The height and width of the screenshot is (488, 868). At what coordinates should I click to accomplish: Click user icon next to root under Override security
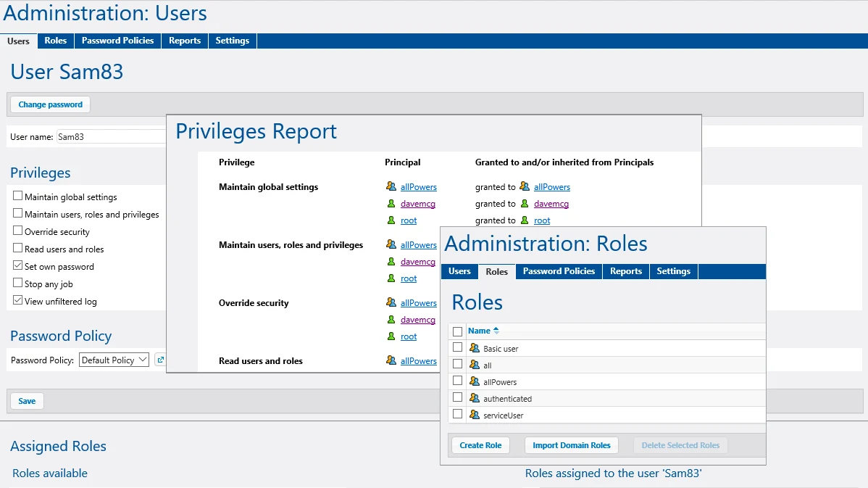[x=391, y=336]
